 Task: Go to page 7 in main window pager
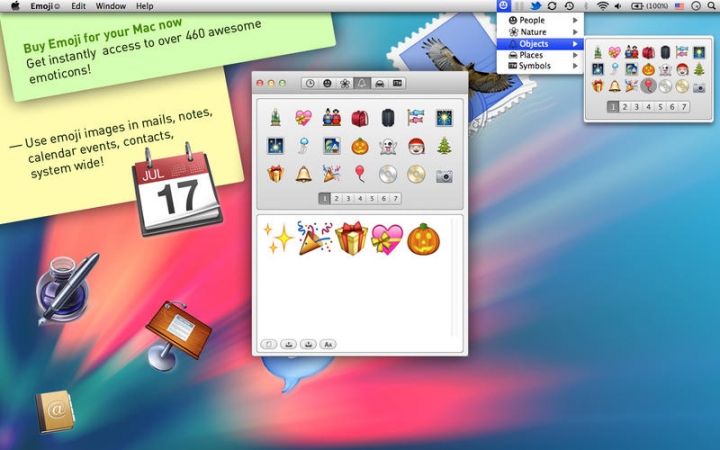point(395,199)
